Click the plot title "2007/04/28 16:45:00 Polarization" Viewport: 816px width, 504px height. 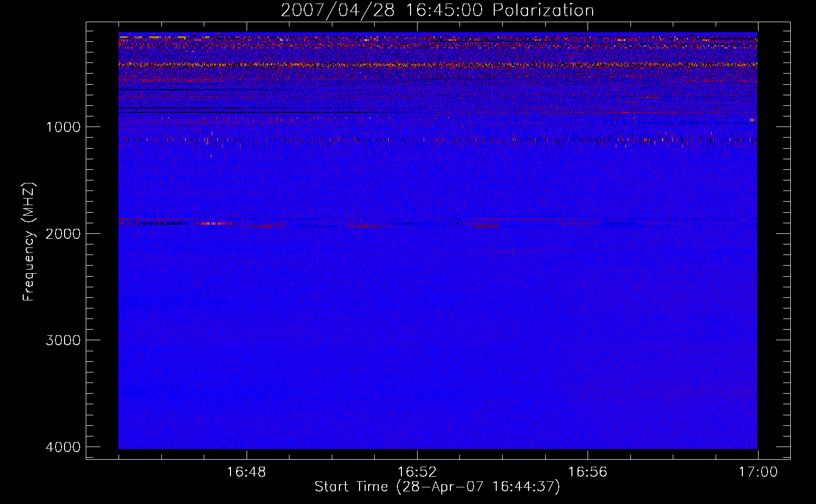437,10
